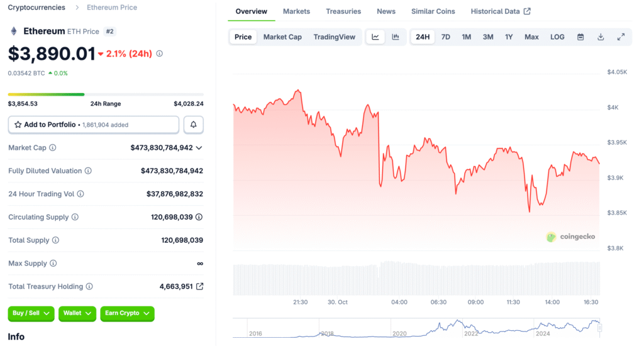Toggle LOG scale on chart
This screenshot has height=346, width=644.
pyautogui.click(x=557, y=37)
